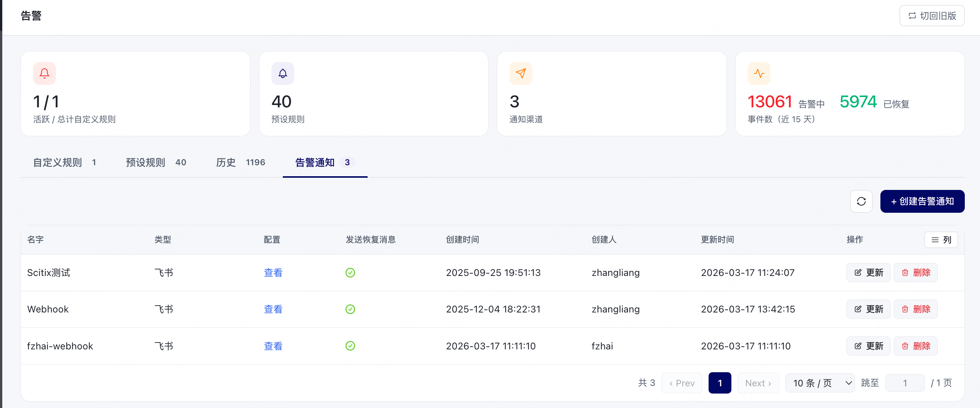The image size is (980, 408).
Task: Click the 40 preset rules number
Action: pos(281,102)
